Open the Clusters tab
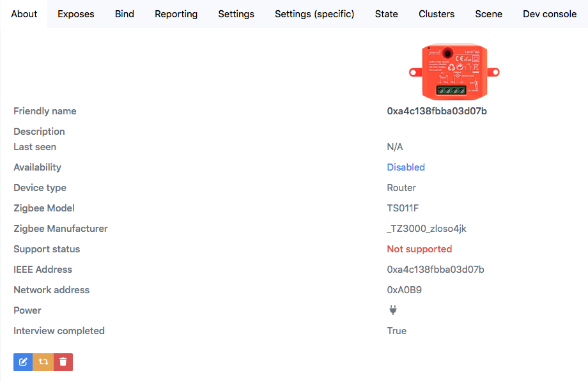Viewport: 588px width, 382px height. coord(436,13)
